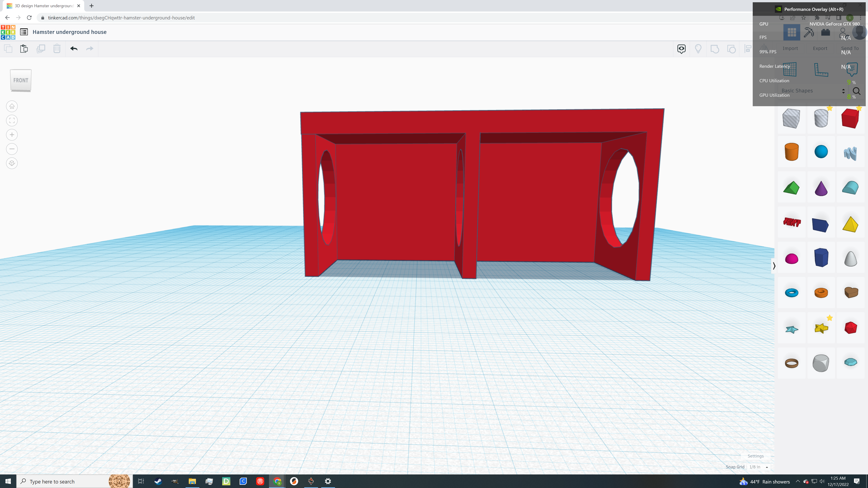Open the Windows Start menu
Screen dimensions: 868x488
click(8, 481)
